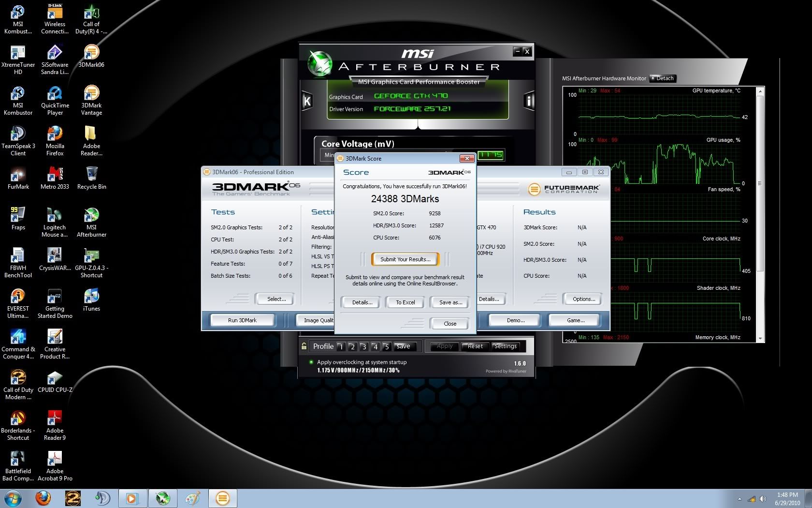
Task: Select the CPUID CPU-Z desktop icon
Action: pyautogui.click(x=55, y=381)
